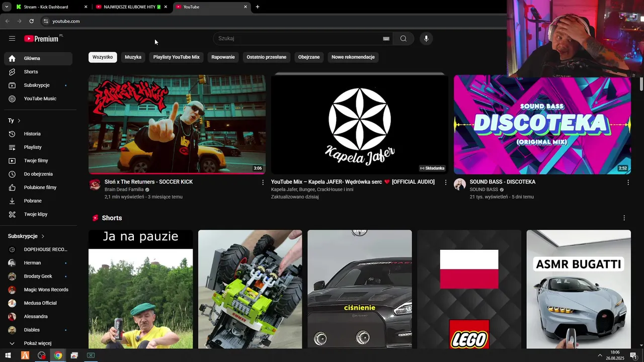Open Medusa Official channel
This screenshot has height=362, width=644.
point(38,303)
